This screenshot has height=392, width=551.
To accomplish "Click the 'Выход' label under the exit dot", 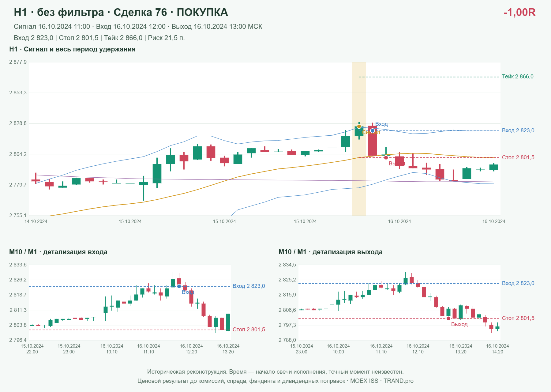I will [459, 324].
